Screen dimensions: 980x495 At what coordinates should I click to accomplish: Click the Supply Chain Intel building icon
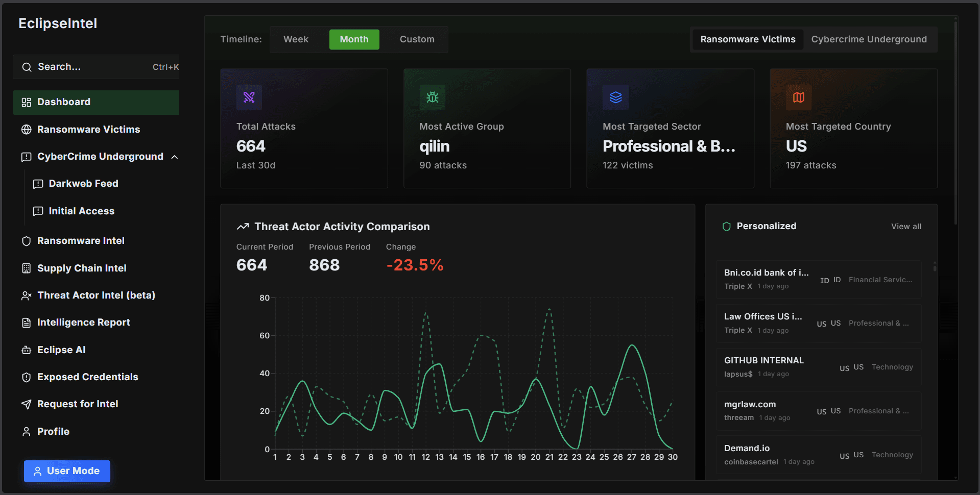point(27,268)
